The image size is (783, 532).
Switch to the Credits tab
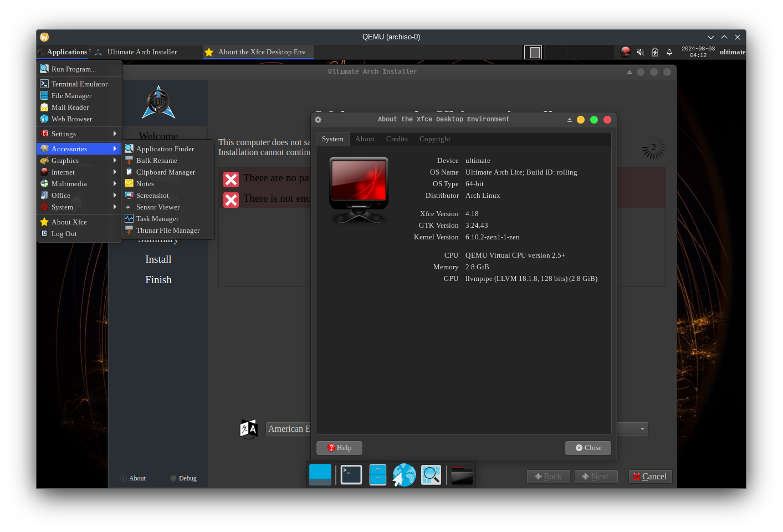pyautogui.click(x=397, y=139)
